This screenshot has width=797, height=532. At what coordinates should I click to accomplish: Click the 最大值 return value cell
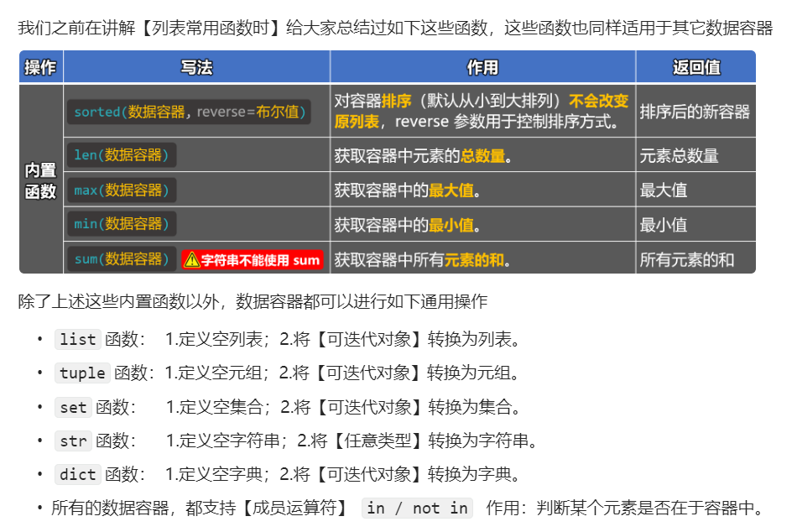695,190
